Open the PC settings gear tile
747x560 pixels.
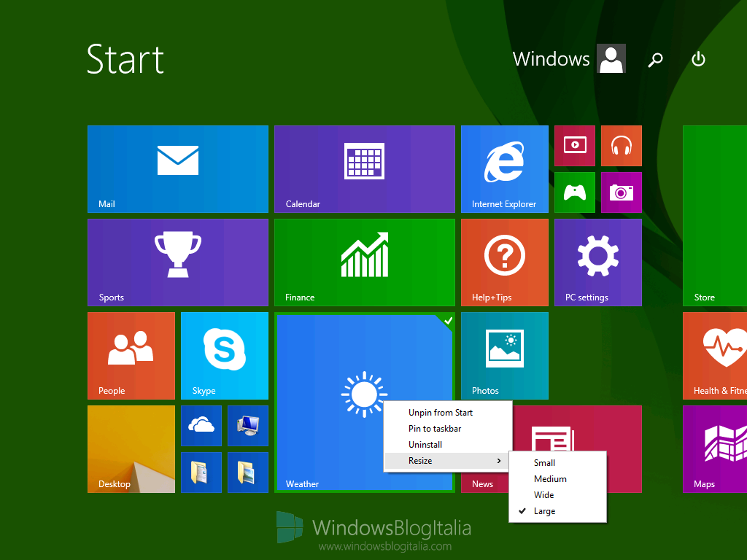pyautogui.click(x=598, y=262)
